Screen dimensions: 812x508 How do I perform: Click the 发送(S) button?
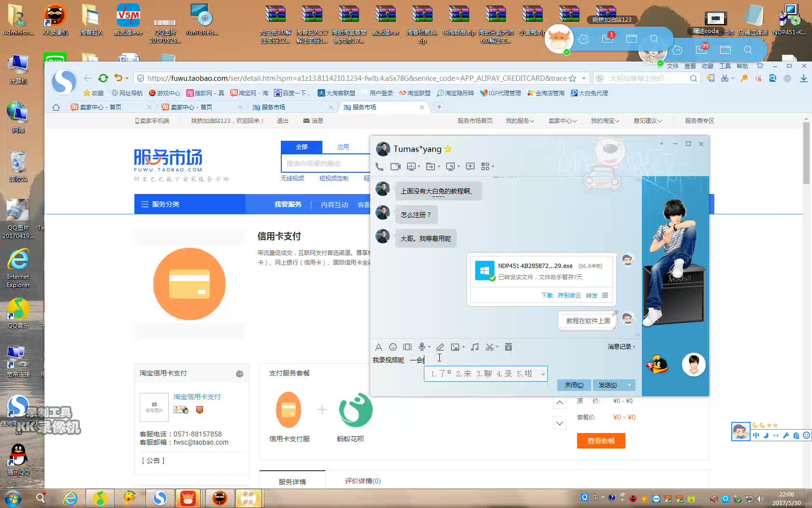[x=608, y=385]
